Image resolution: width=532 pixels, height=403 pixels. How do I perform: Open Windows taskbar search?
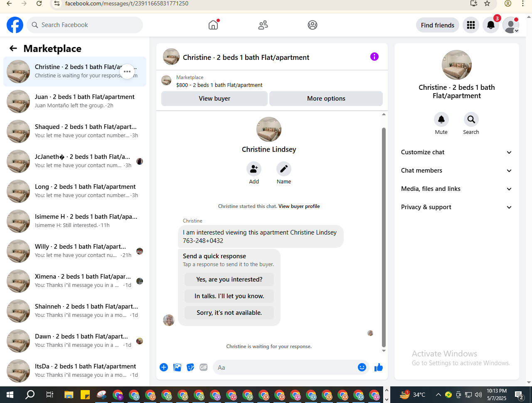coord(30,395)
